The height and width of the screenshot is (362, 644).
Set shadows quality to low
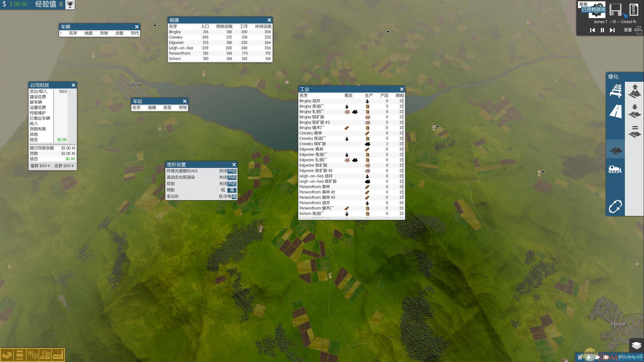223,190
